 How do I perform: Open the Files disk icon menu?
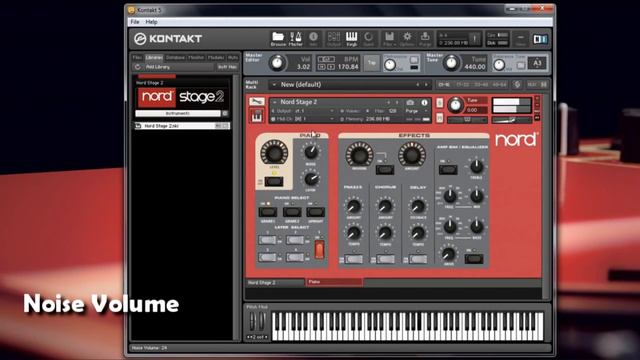(389, 39)
